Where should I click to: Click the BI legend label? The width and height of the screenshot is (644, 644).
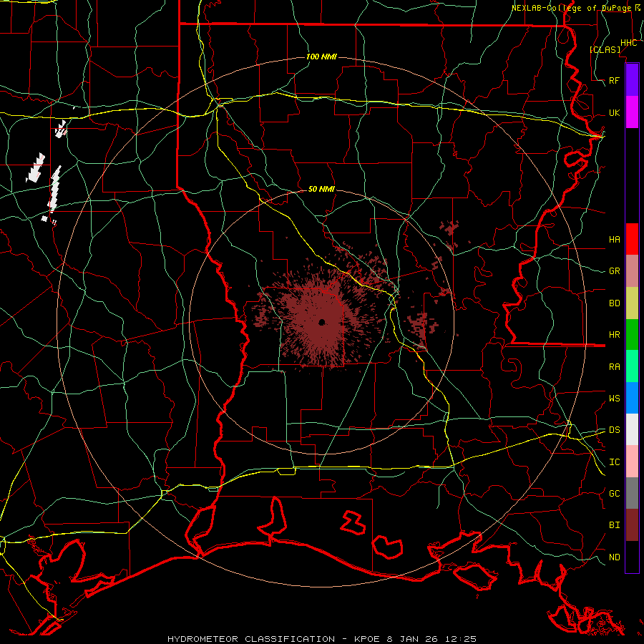[x=614, y=525]
